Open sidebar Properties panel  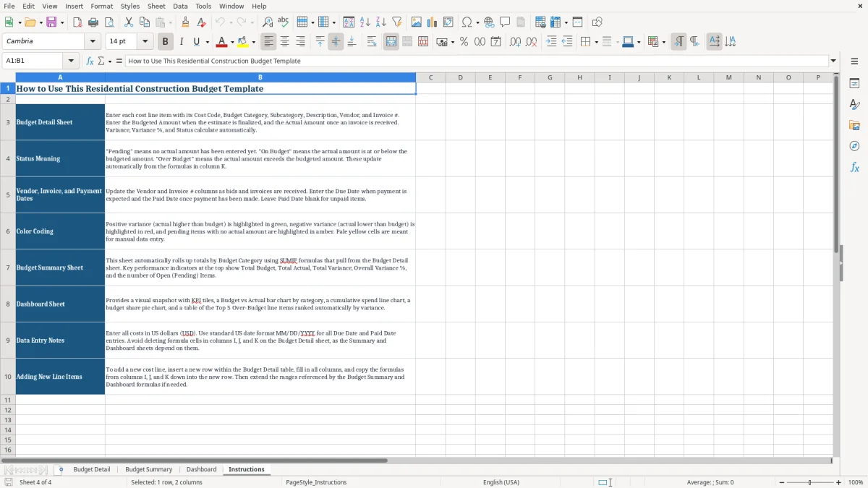854,84
